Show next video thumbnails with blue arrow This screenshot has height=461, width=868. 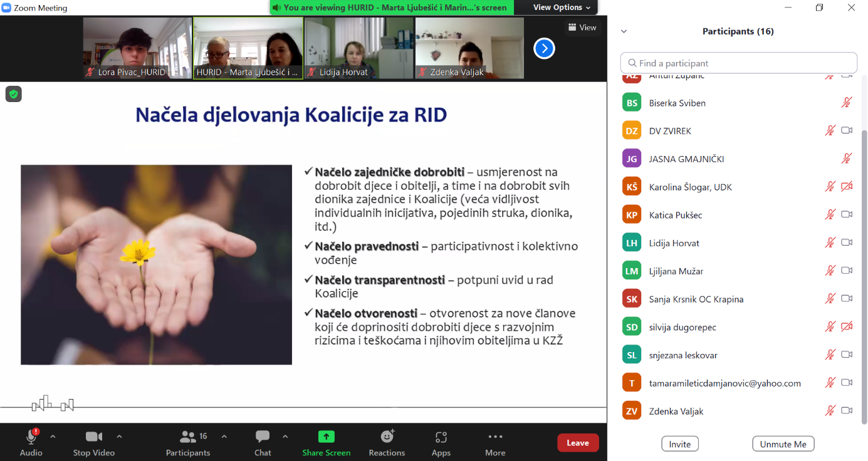pyautogui.click(x=544, y=48)
